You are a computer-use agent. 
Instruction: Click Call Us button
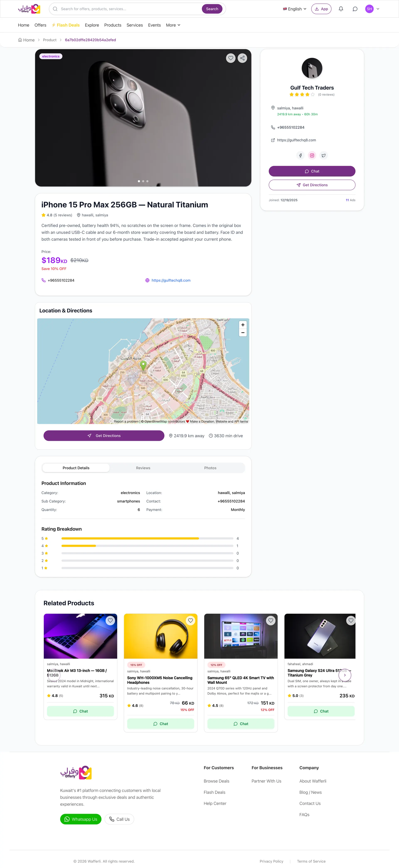[x=119, y=819]
